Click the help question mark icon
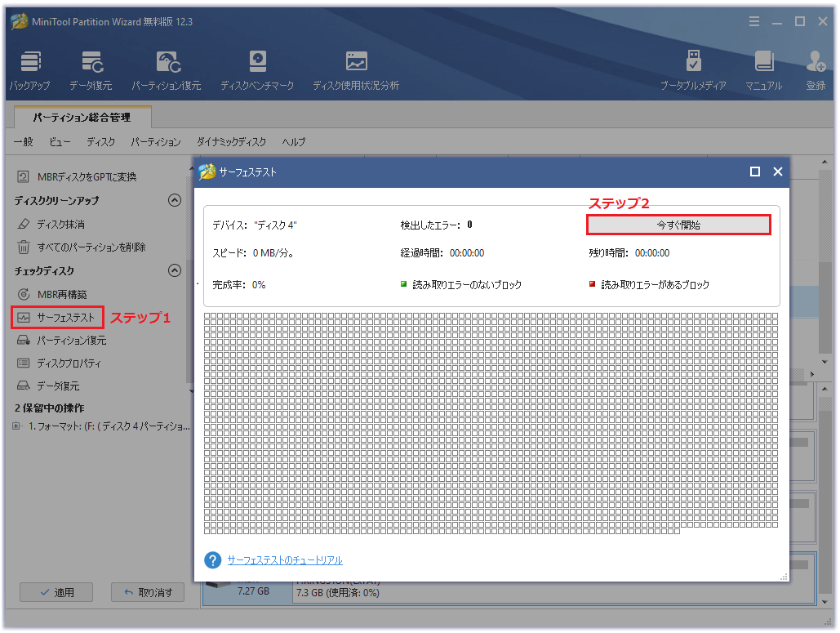 pos(213,560)
